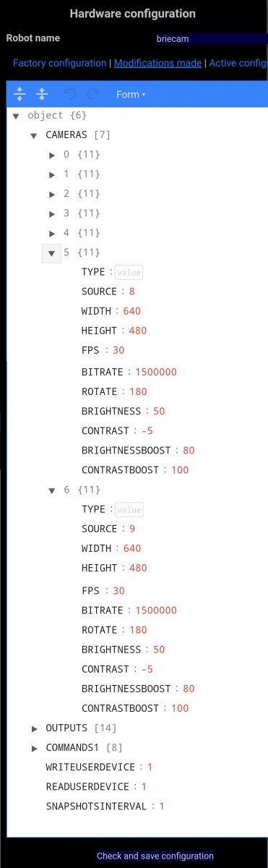
Task: Collapse the CAMERAS array
Action: [x=33, y=135]
